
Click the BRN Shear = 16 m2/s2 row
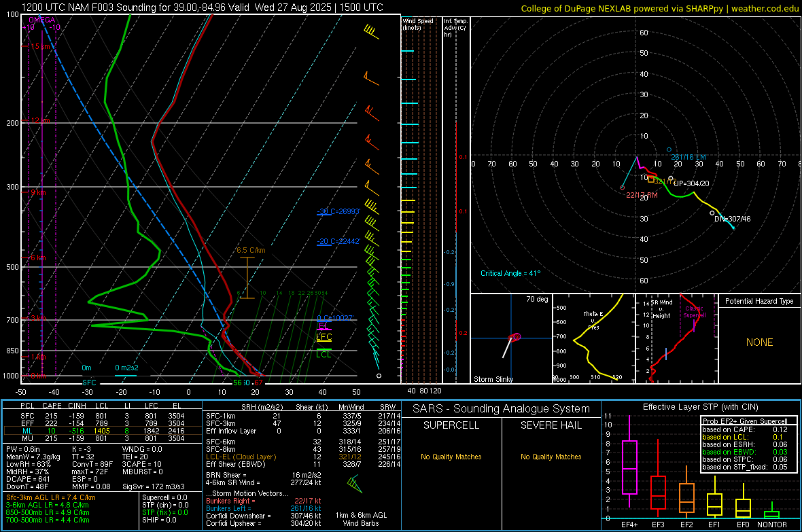[264, 475]
